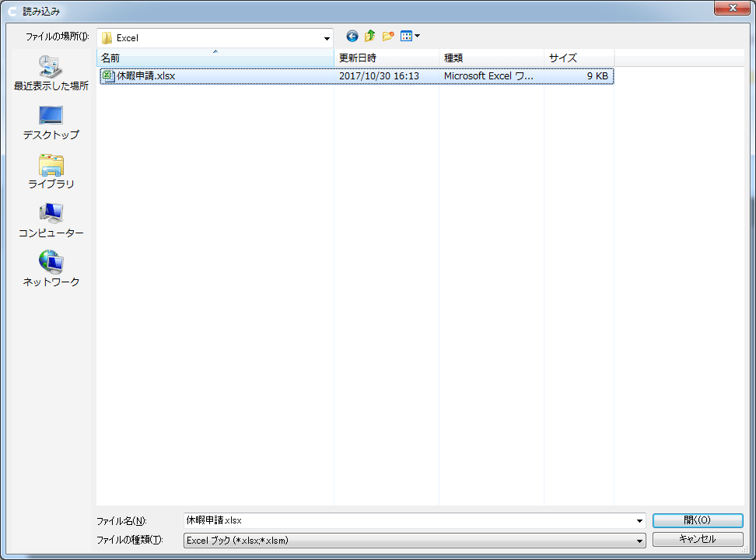Select the 休暇申請.xlsx file
This screenshot has height=560, width=756.
[x=146, y=76]
